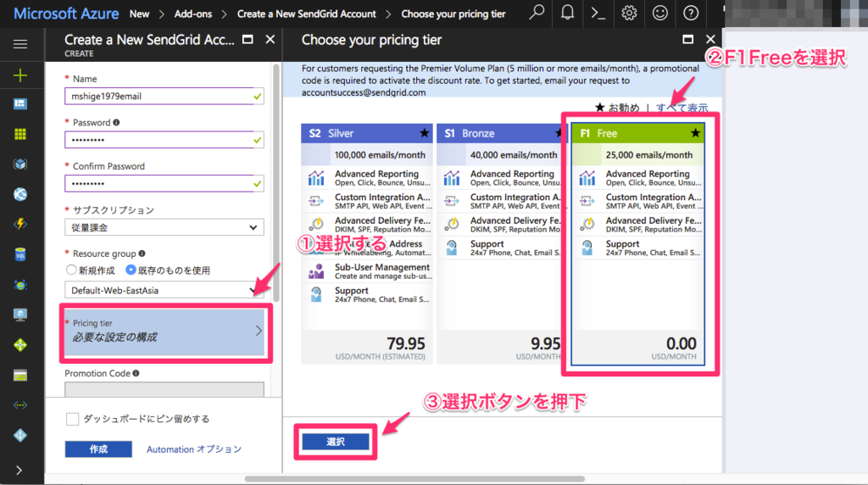Open Function Apps lightning sidebar icon
Viewport: 868px width, 485px height.
point(20,224)
